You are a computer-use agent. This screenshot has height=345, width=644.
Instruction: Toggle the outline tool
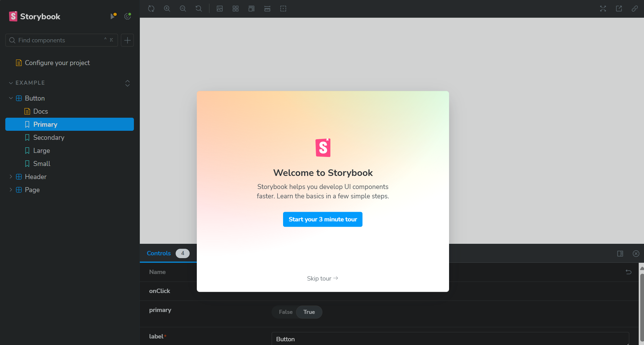[283, 9]
